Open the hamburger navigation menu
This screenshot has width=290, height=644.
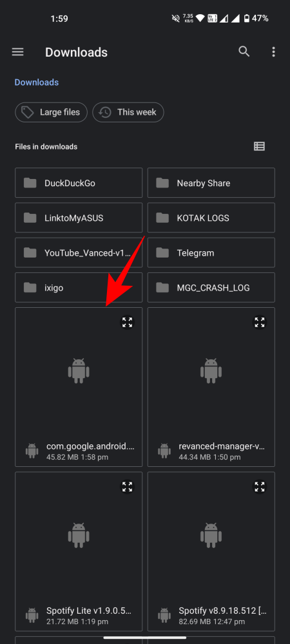(17, 52)
